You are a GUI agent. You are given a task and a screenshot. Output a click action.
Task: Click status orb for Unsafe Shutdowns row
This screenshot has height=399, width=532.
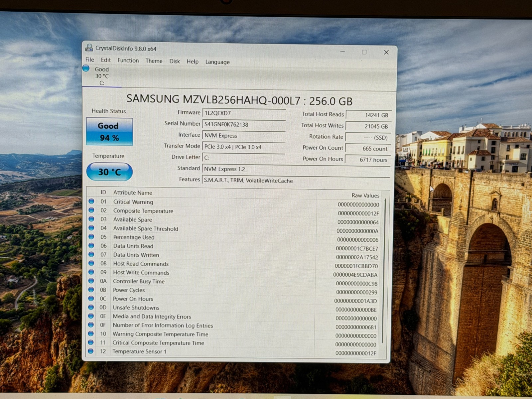[x=91, y=307]
